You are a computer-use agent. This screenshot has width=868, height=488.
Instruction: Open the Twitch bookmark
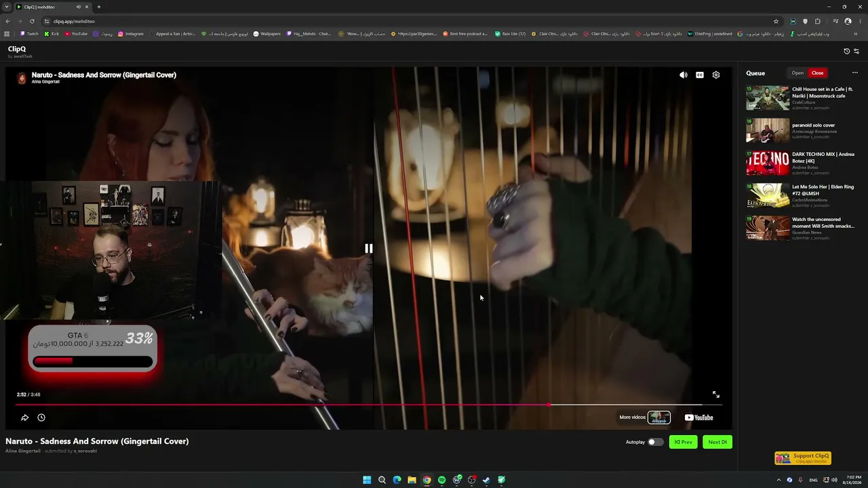point(29,34)
